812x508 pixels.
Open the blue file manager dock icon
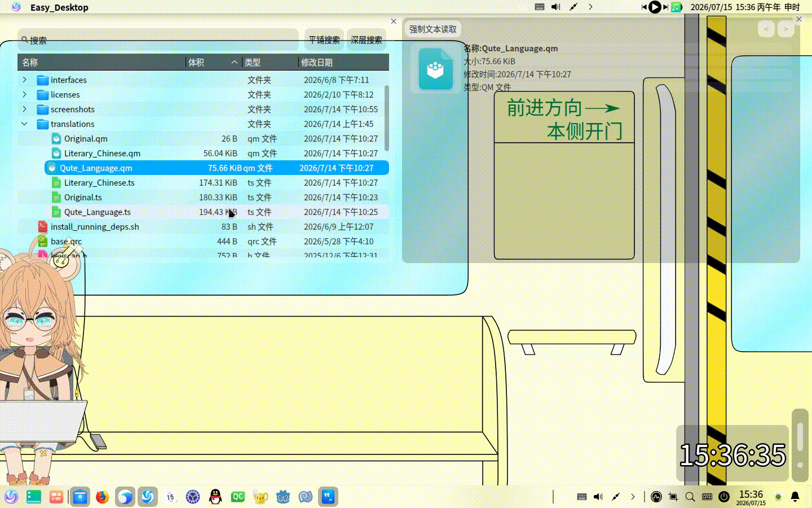tap(80, 497)
